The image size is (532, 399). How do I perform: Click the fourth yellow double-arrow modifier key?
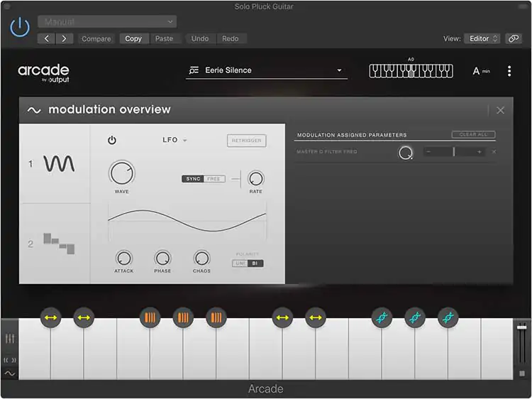(x=316, y=318)
